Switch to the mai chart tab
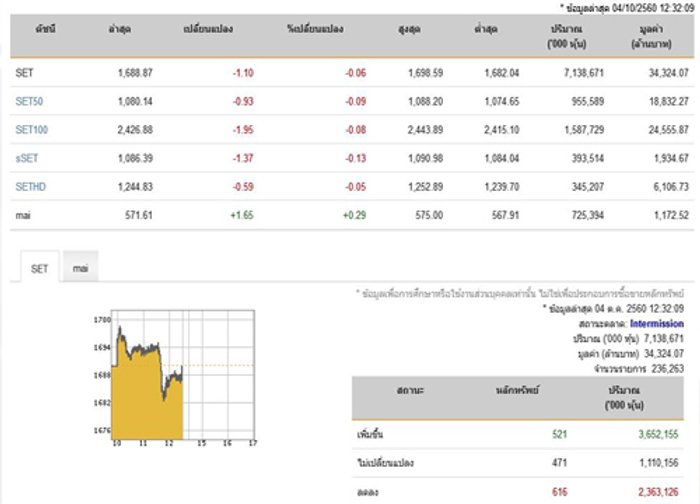Viewport: 700px width, 504px height. (x=80, y=268)
